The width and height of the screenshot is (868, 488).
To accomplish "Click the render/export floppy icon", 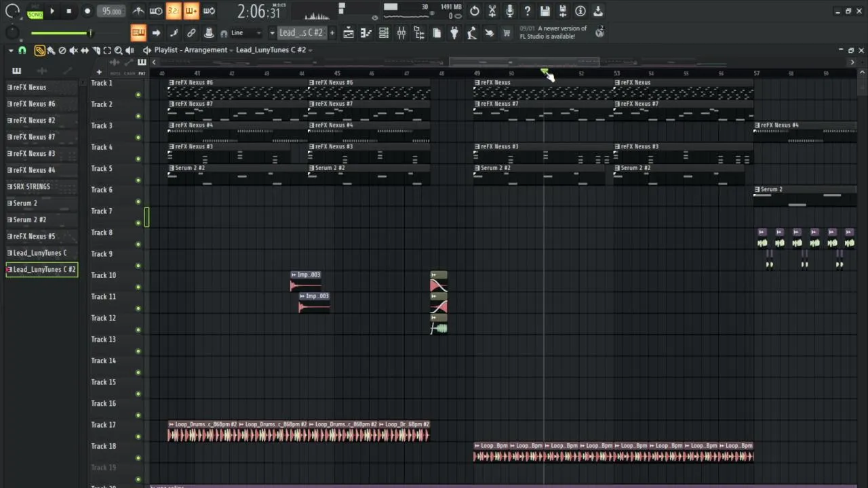I will (x=563, y=11).
